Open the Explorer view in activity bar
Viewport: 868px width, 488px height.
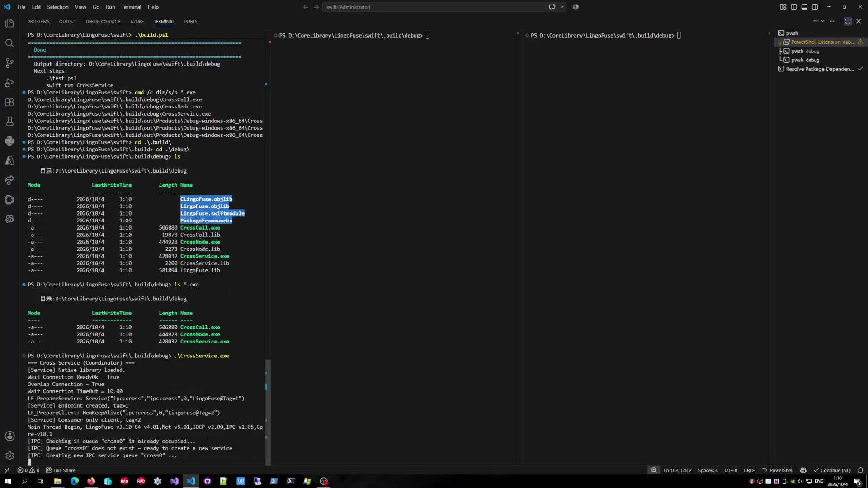(9, 23)
